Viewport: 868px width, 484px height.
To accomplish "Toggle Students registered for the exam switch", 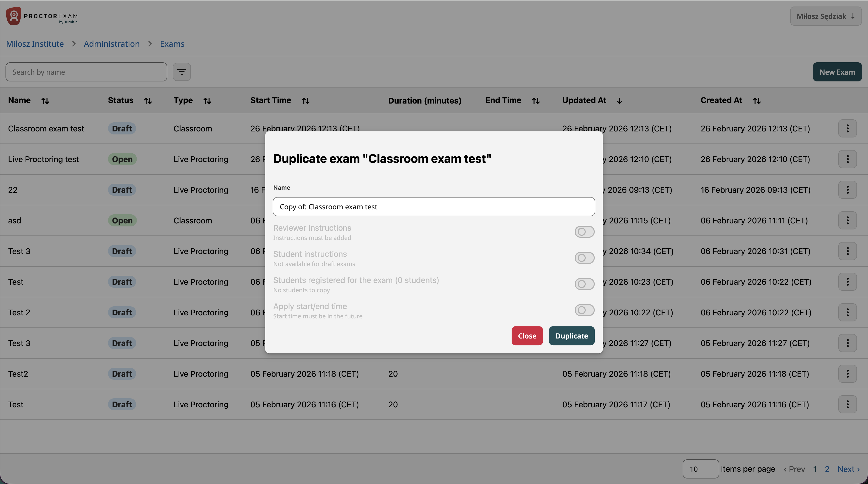I will 584,284.
